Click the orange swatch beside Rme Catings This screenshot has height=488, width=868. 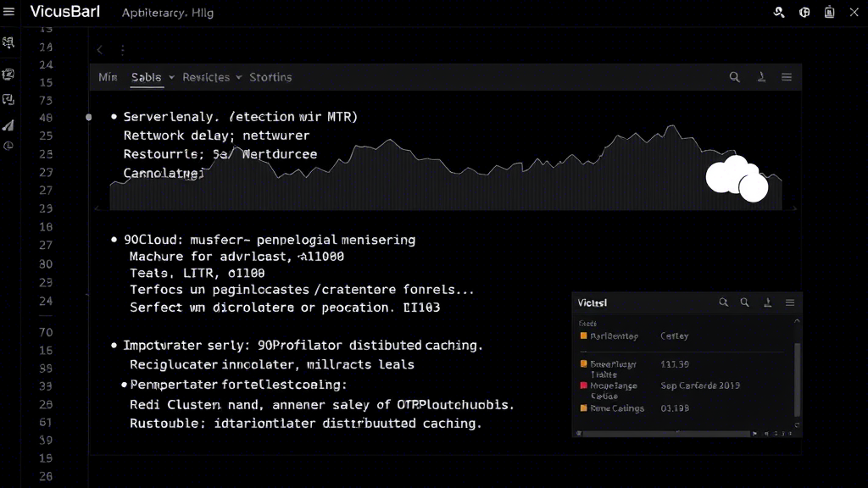point(583,408)
